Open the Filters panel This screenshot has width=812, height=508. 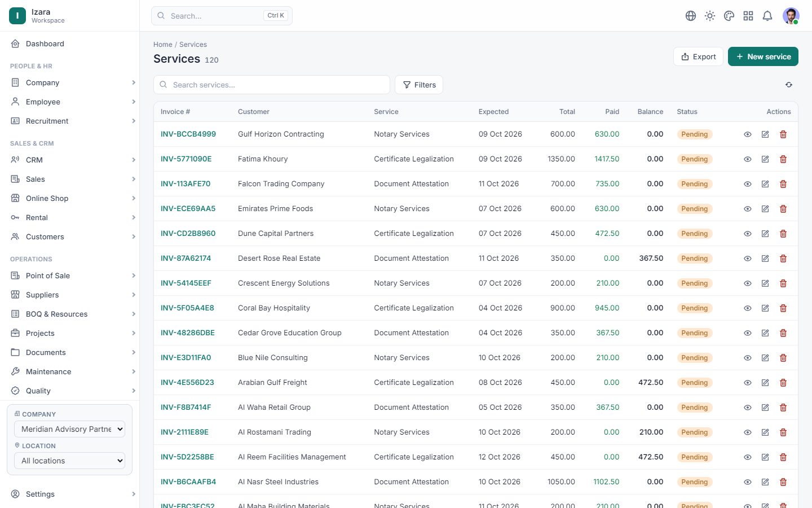click(419, 85)
